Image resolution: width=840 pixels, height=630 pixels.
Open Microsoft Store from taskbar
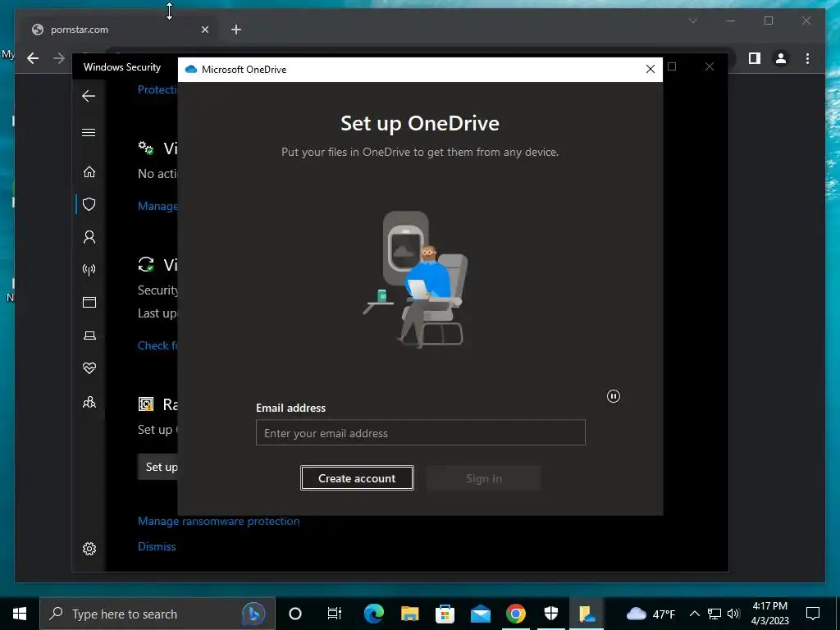point(445,614)
